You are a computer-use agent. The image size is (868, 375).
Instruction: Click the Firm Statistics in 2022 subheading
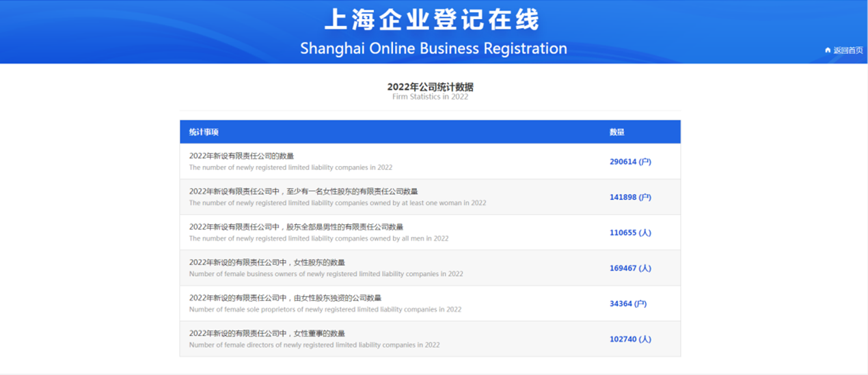click(430, 97)
